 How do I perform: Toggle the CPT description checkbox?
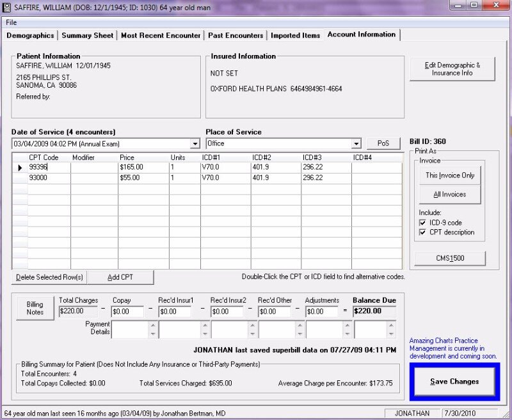(x=423, y=232)
